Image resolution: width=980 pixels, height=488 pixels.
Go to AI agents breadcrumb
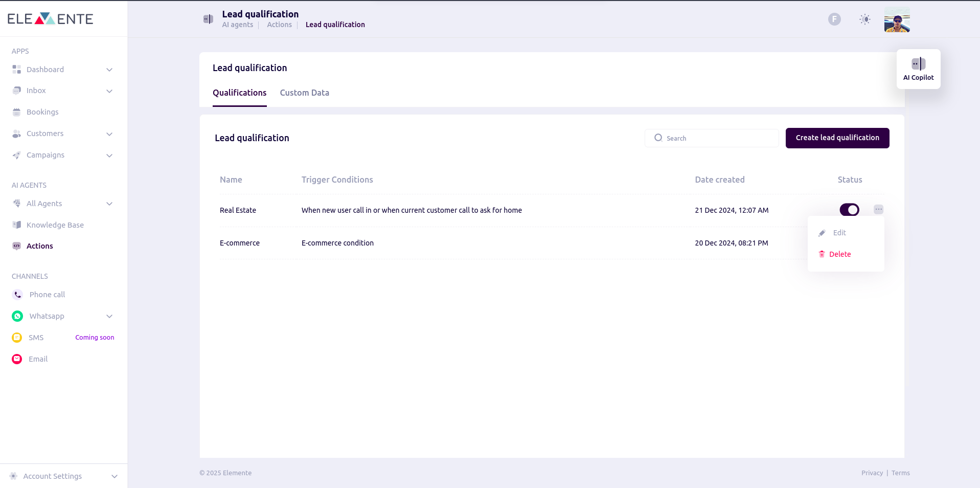[238, 25]
